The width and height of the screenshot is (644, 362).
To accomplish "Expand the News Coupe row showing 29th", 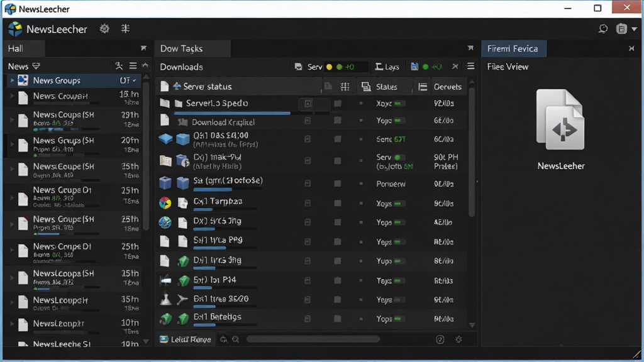I will point(12,119).
